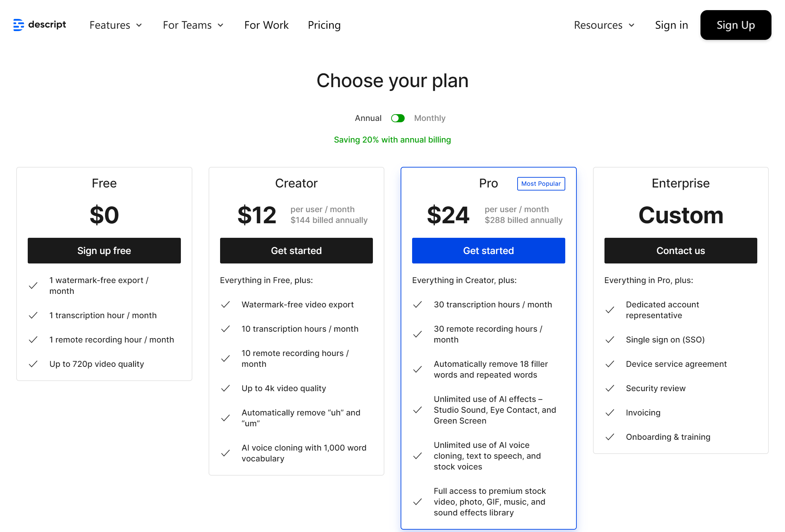Select the Annual billing label
The height and width of the screenshot is (532, 785).
coord(368,118)
